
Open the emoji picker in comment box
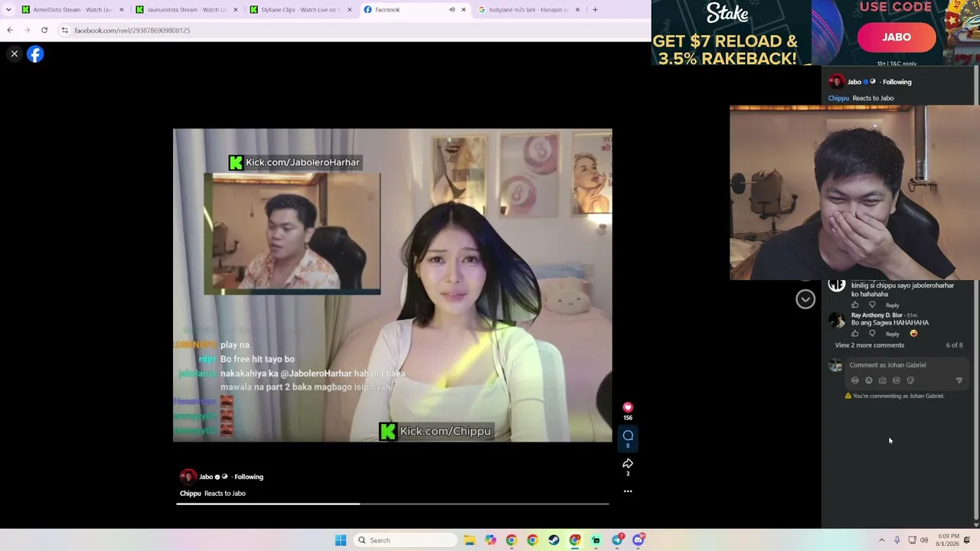869,380
